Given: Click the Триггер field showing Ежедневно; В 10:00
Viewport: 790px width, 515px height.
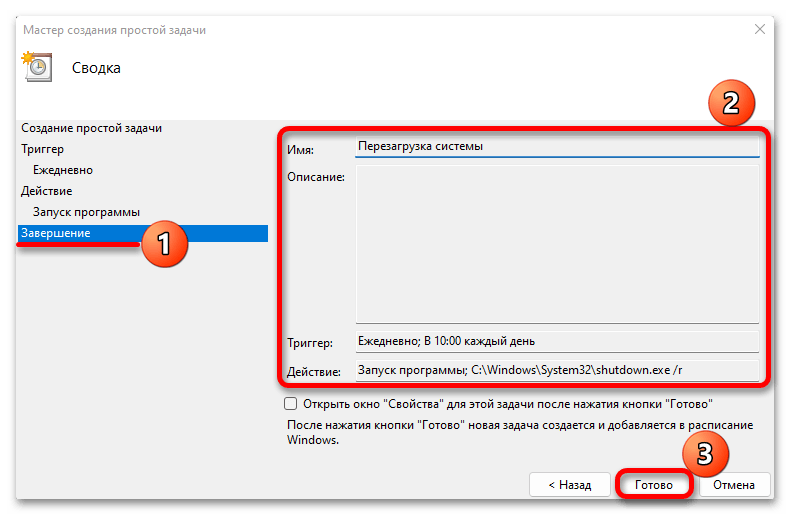Looking at the screenshot, I should click(x=557, y=341).
